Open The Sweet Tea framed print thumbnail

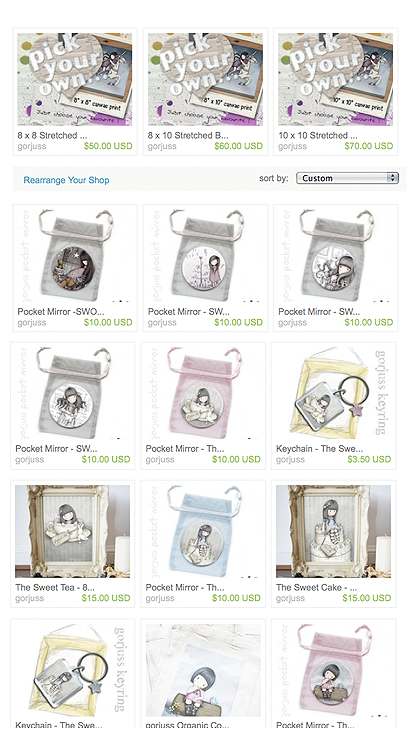pos(73,531)
